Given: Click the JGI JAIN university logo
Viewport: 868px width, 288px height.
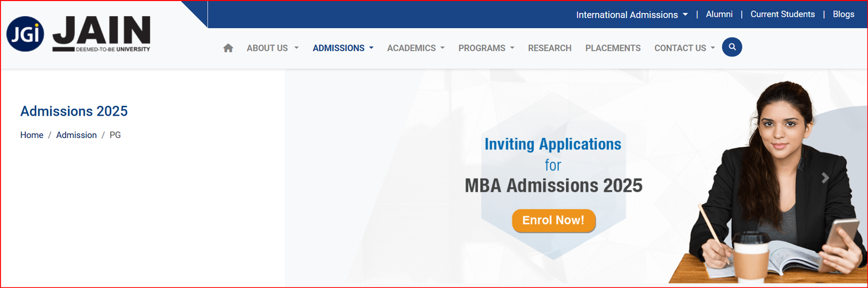Looking at the screenshot, I should click(78, 34).
